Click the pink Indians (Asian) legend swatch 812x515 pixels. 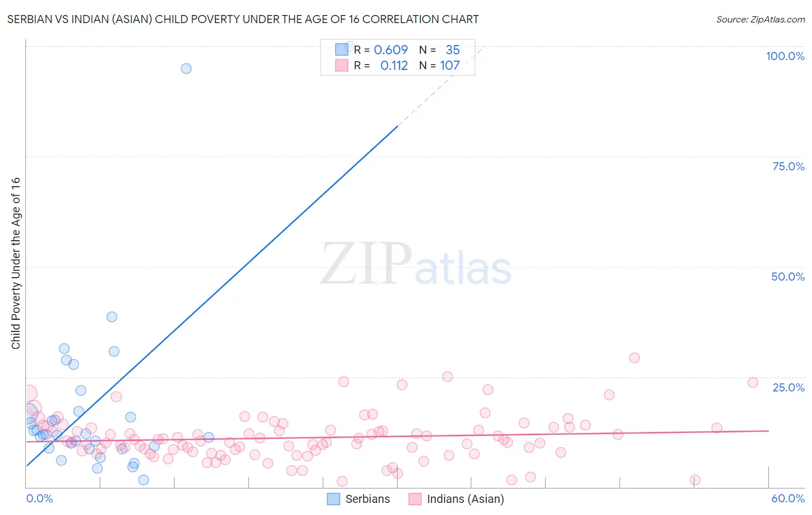coord(415,499)
